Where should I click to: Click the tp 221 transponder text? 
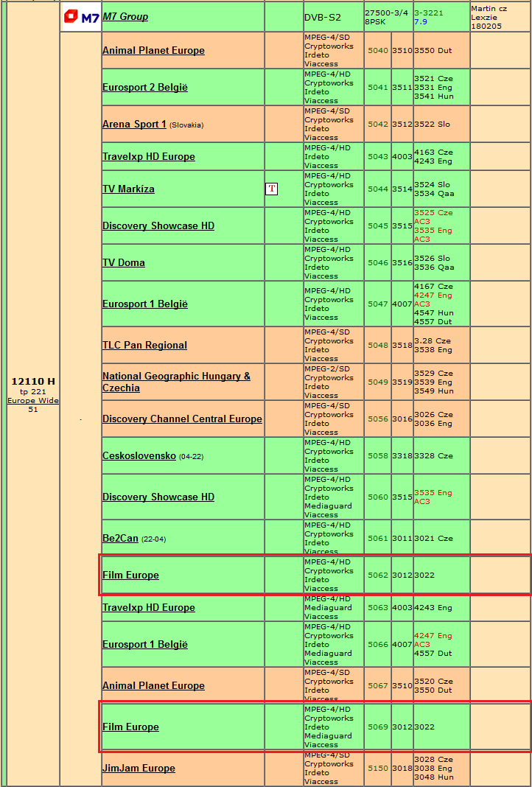coord(33,392)
